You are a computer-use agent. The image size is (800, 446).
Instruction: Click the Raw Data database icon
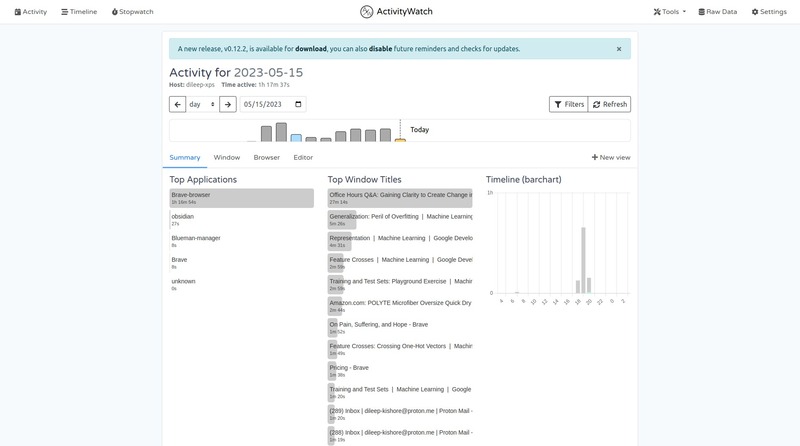pyautogui.click(x=702, y=12)
